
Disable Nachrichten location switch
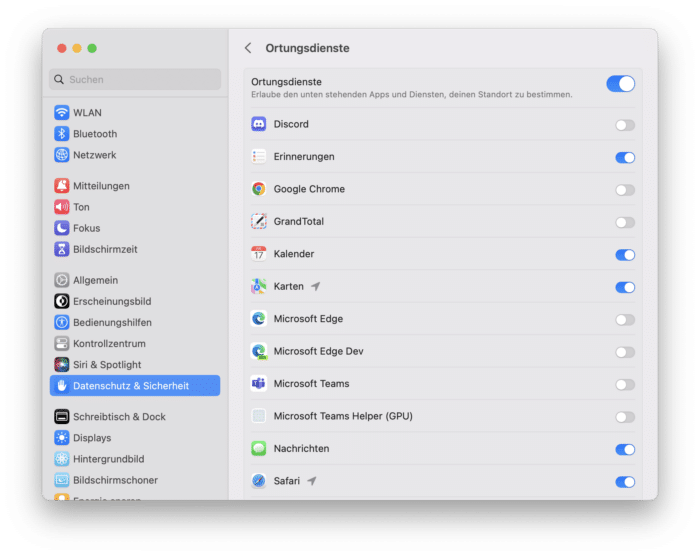(625, 449)
